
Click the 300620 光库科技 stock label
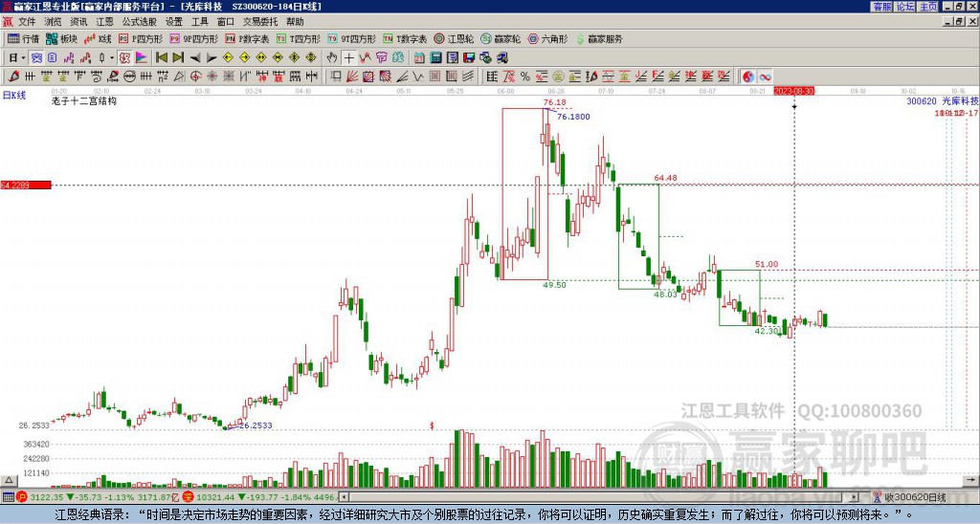[943, 100]
